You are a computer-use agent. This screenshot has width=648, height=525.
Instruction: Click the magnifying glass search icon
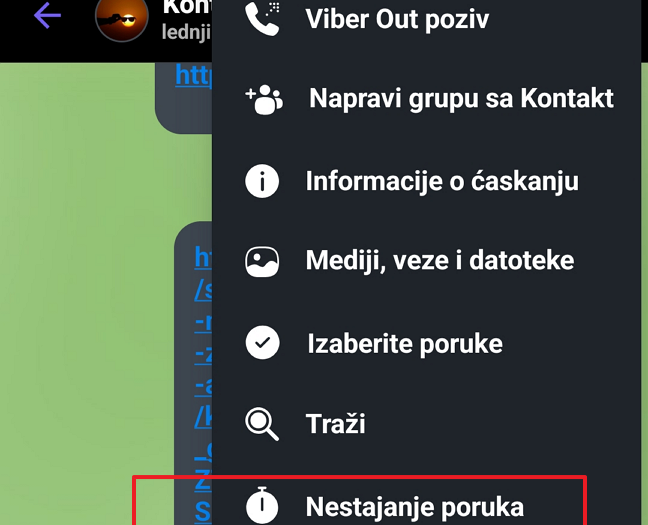pos(262,424)
